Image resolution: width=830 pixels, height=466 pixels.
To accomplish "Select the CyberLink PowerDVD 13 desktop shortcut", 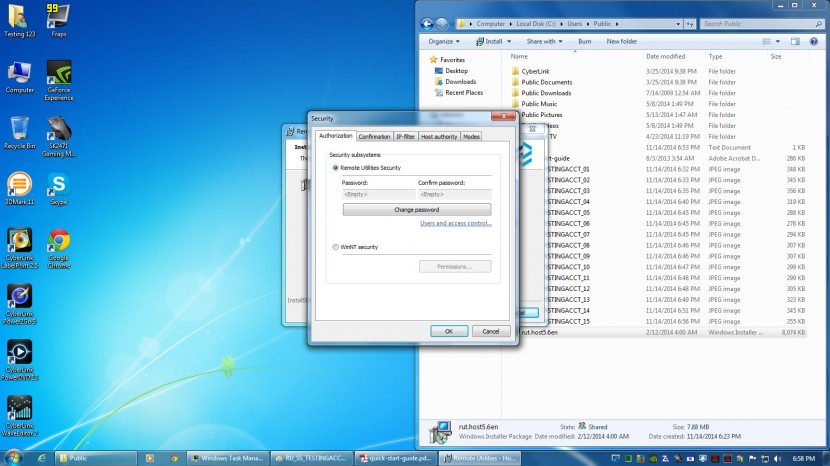I will [19, 360].
